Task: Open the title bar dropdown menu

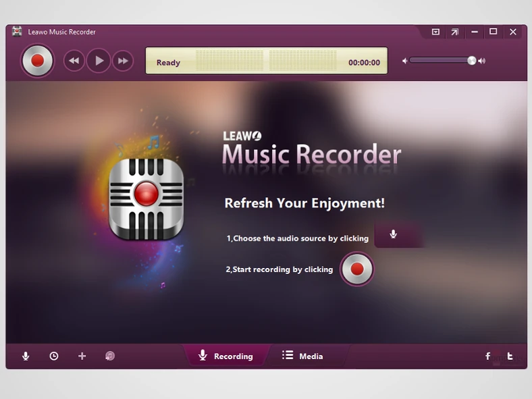Action: pyautogui.click(x=435, y=32)
